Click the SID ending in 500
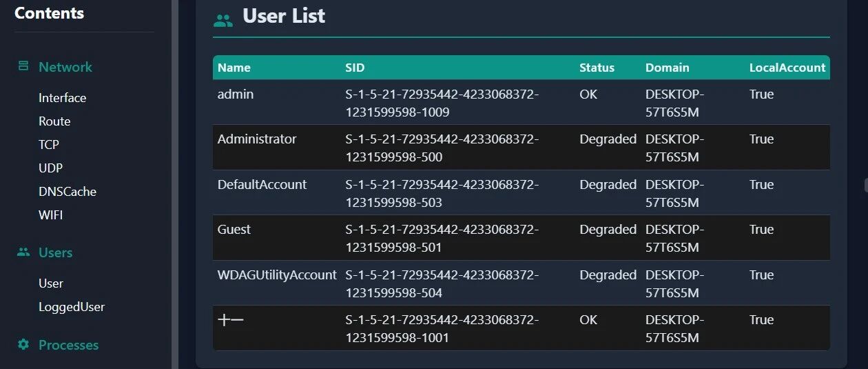 tap(442, 148)
